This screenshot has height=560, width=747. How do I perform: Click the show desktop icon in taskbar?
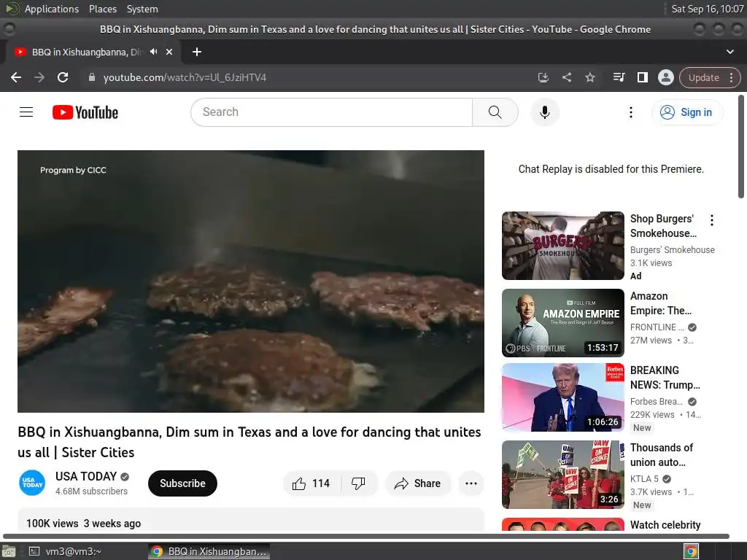click(9, 551)
